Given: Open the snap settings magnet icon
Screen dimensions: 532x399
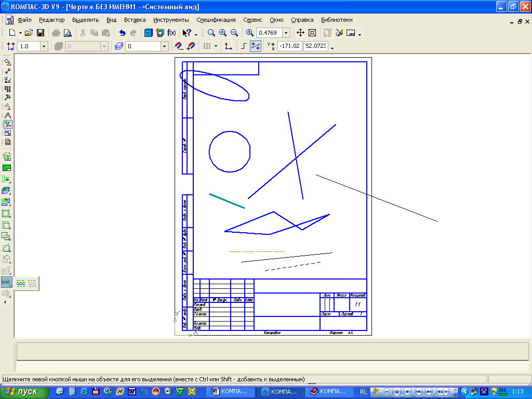Looking at the screenshot, I should pos(179,46).
